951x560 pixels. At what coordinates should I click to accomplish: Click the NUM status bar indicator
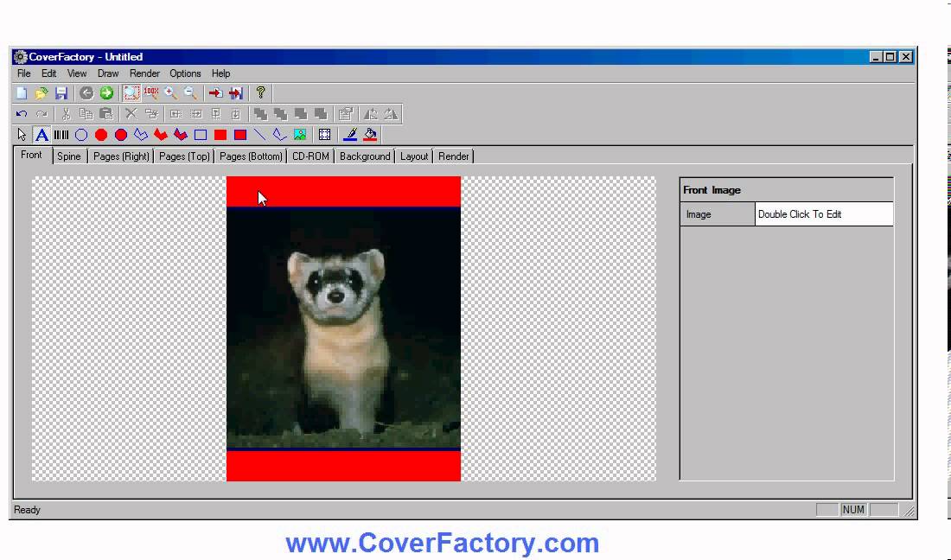pyautogui.click(x=853, y=510)
